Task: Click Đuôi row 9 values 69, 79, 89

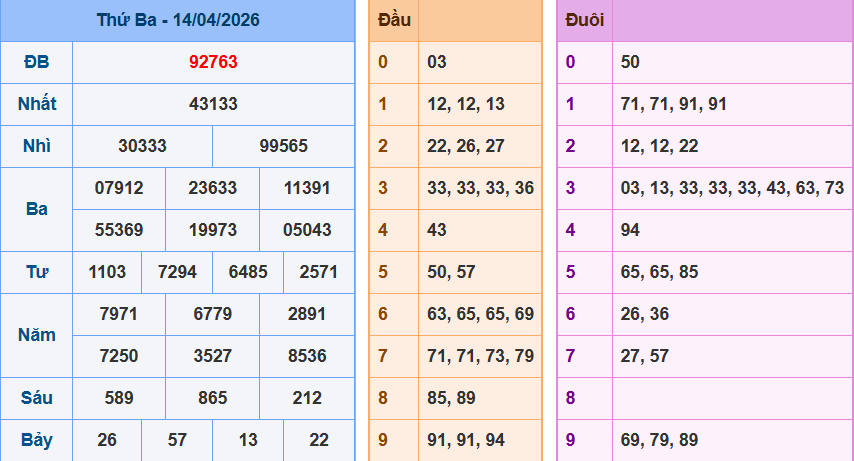Action: click(659, 440)
